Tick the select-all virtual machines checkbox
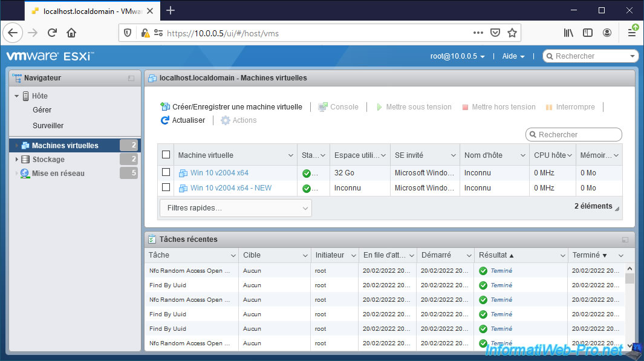The height and width of the screenshot is (361, 644). [x=166, y=155]
